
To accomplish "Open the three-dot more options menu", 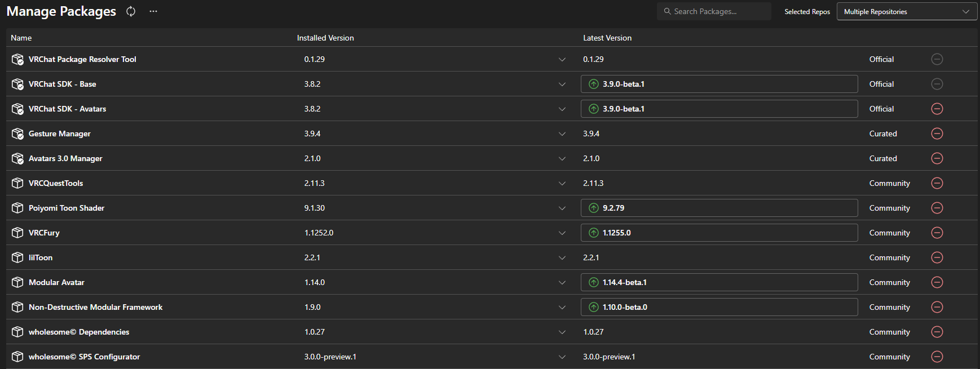I will coord(153,11).
